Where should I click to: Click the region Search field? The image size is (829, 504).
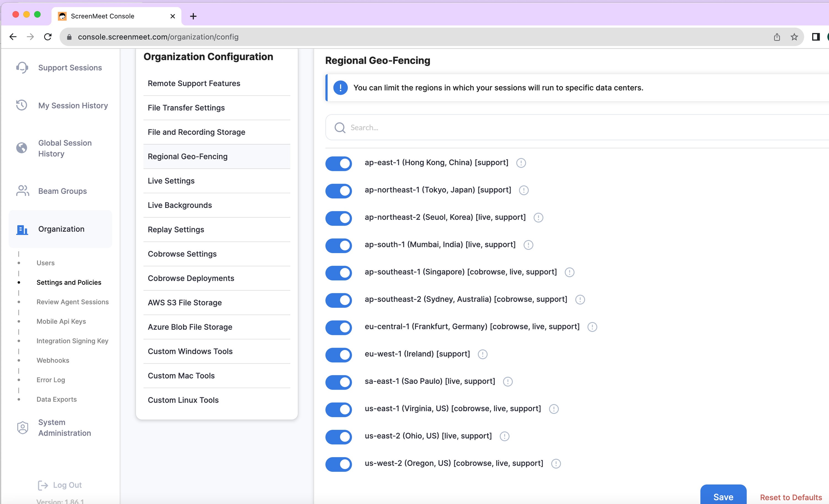coord(577,127)
